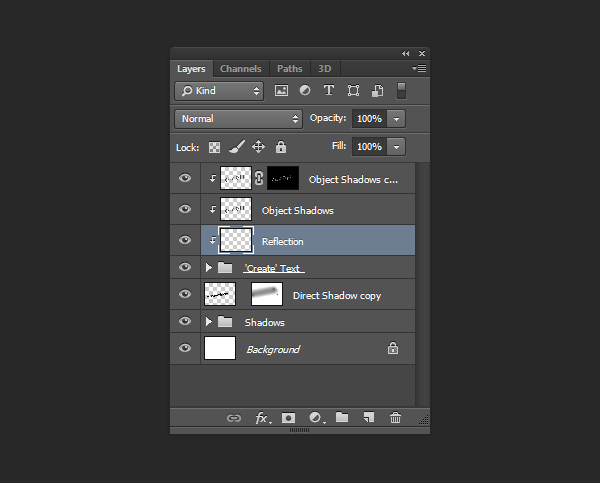Switch to the Channels tab
The width and height of the screenshot is (600, 483).
click(241, 69)
